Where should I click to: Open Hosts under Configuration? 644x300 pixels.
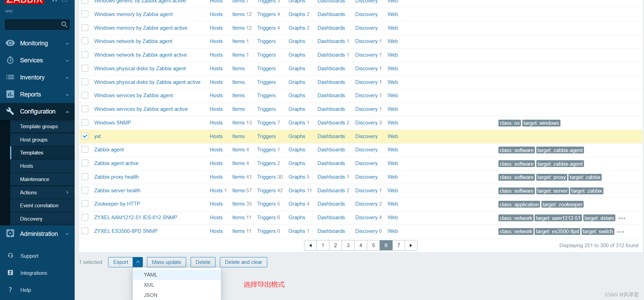click(27, 166)
